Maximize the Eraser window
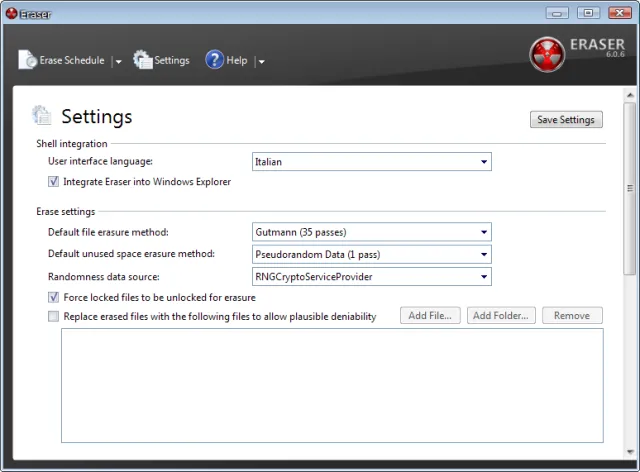Viewport: 640px width, 472px height. click(588, 13)
